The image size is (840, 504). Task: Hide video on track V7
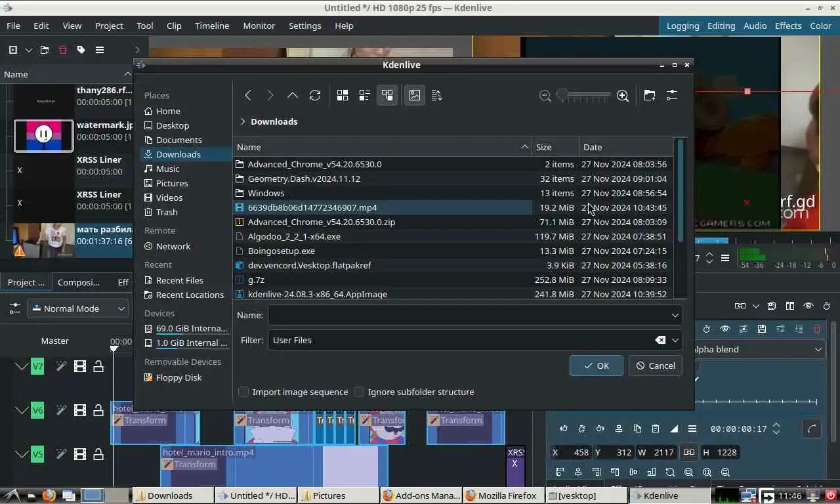pos(80,366)
